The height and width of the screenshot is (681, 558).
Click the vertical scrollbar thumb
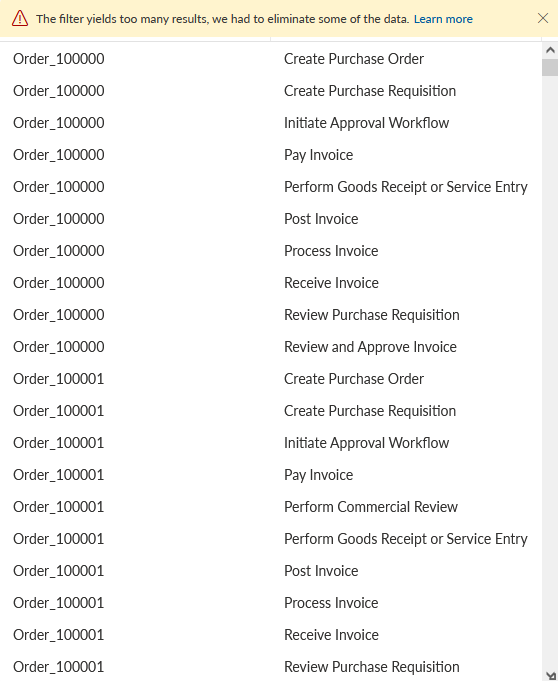tap(550, 68)
